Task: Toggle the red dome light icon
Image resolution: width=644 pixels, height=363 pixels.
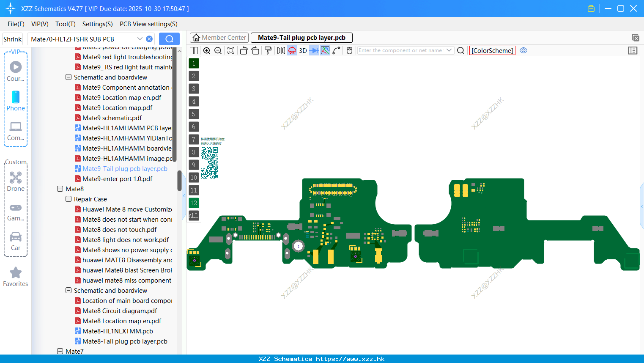Action: [292, 51]
